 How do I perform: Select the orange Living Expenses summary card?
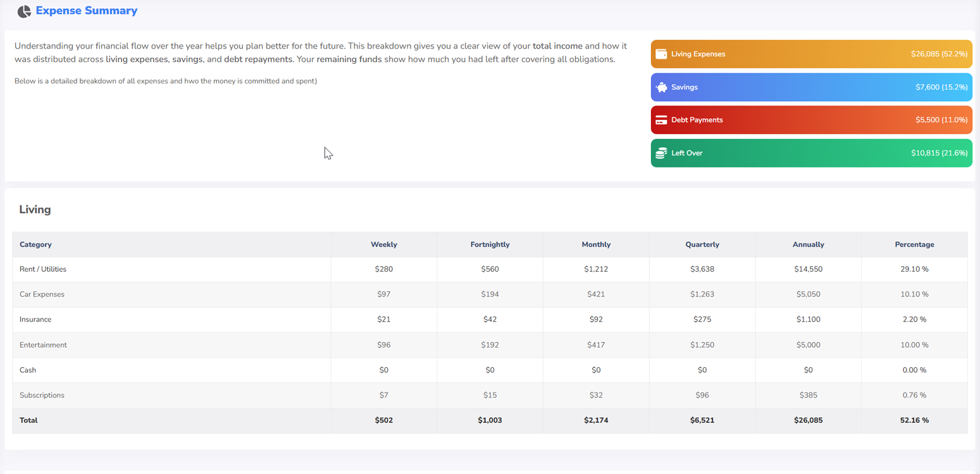coord(811,54)
